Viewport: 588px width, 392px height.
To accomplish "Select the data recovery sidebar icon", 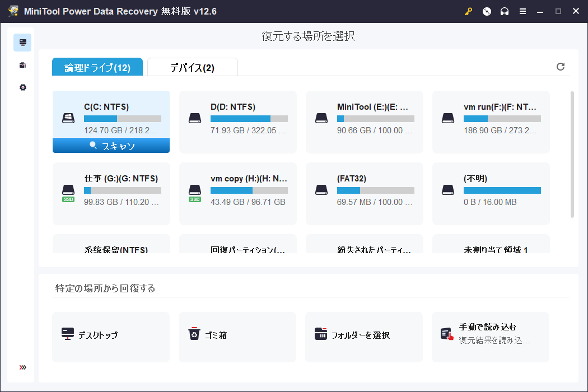I will pos(22,42).
